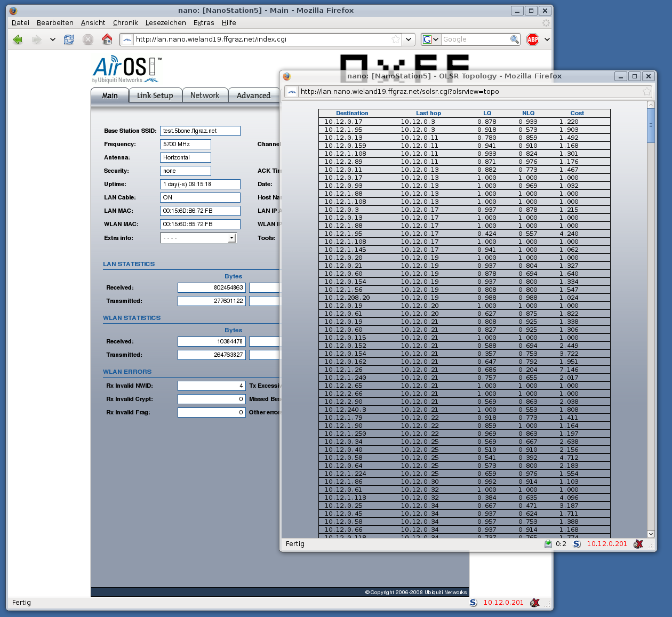Click the Adblock Plus ABP icon
This screenshot has width=672, height=617.
(x=532, y=39)
